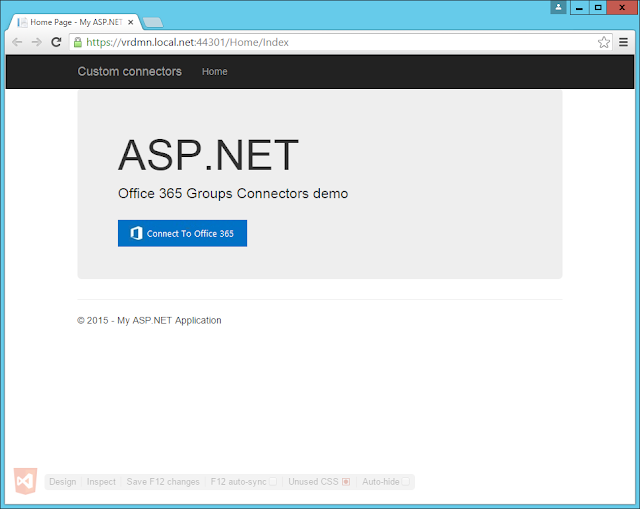Enable the Auto-hide checkbox

click(x=406, y=482)
